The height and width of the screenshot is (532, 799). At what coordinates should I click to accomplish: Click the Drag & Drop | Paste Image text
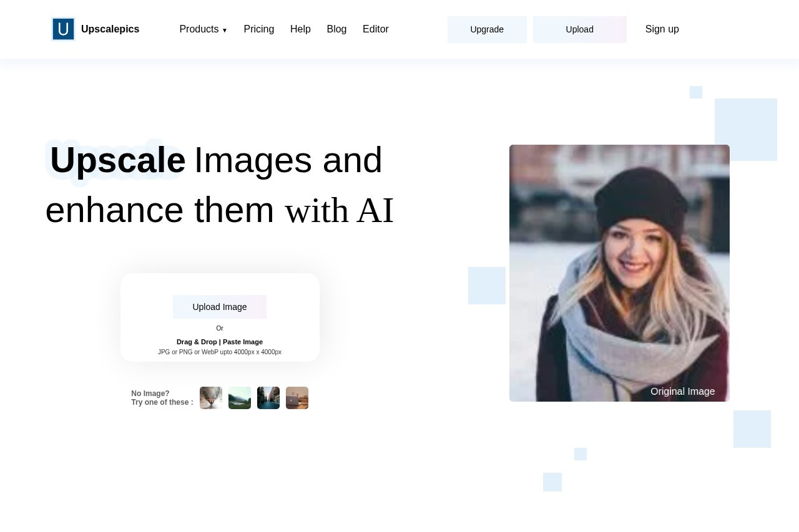(220, 342)
